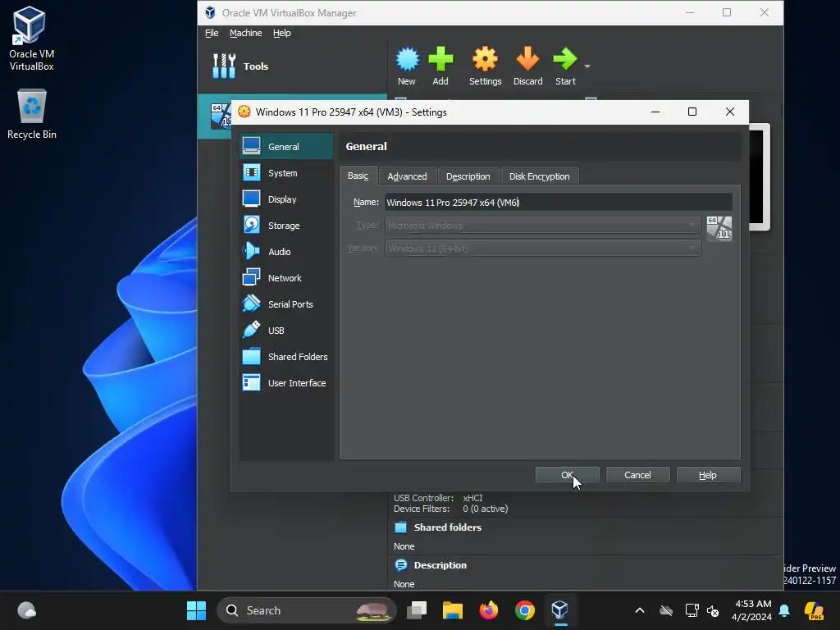
Task: Open File Explorer from the taskbar
Action: tap(453, 610)
